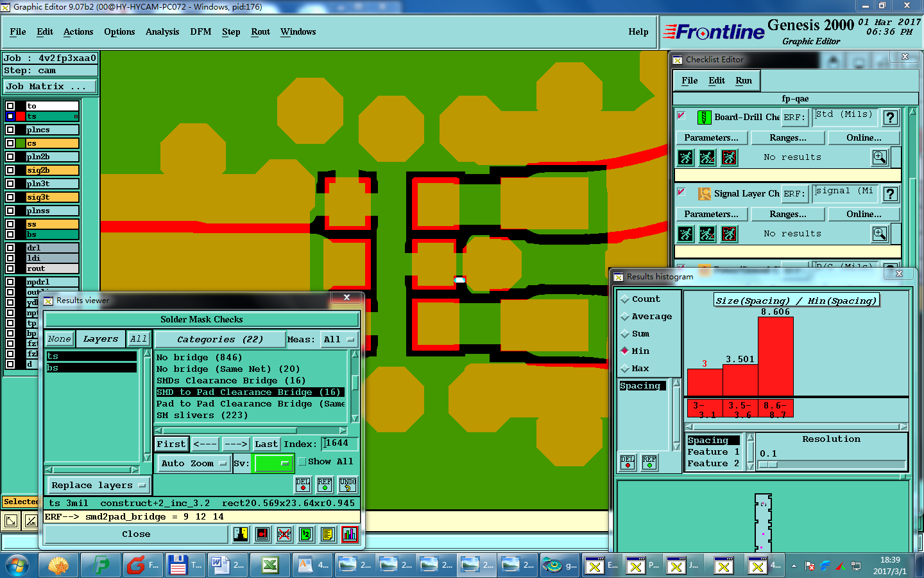Click Signal Layer Check run icon
The width and height of the screenshot is (924, 578).
coord(685,234)
